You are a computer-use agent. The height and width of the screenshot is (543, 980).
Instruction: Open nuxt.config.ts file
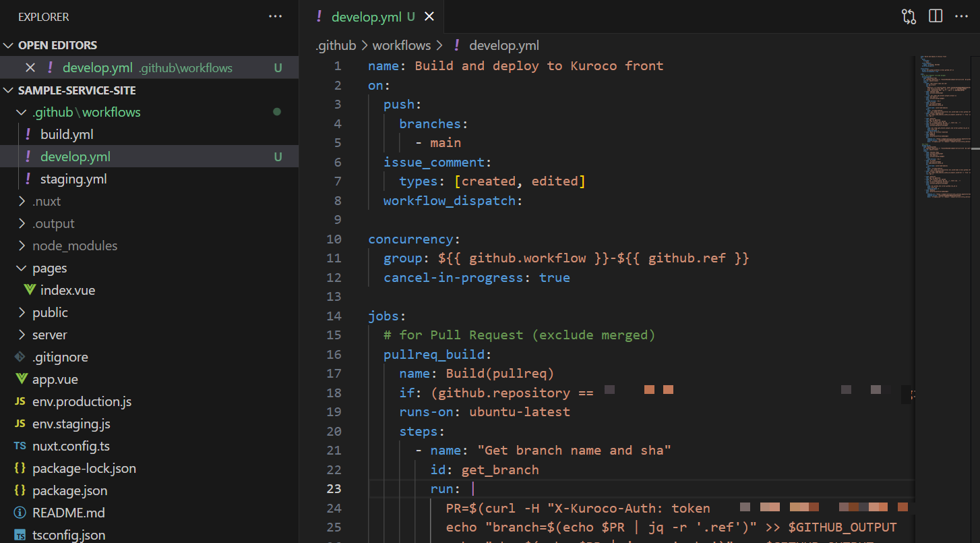[71, 446]
